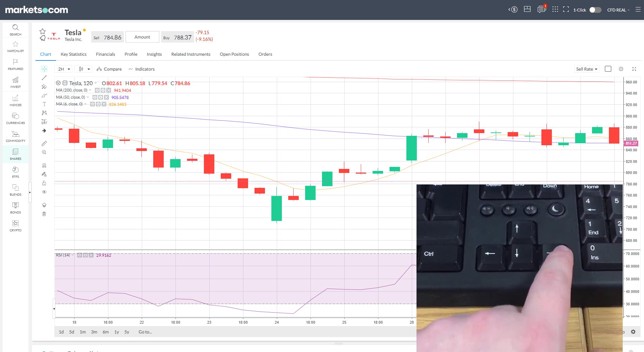Open chart properties gear at bottom right
Screen dimensions: 644x352
633,332
